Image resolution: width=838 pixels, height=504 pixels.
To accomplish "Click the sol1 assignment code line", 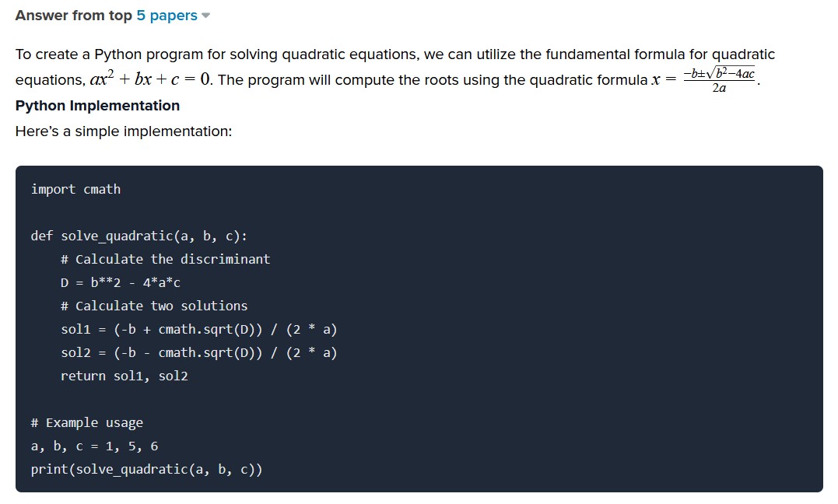I will tap(199, 329).
